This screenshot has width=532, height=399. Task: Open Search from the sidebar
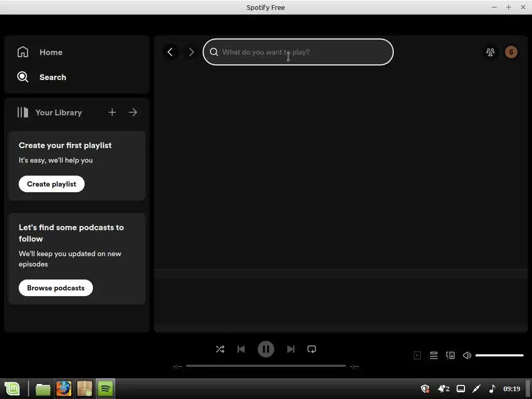[42, 77]
